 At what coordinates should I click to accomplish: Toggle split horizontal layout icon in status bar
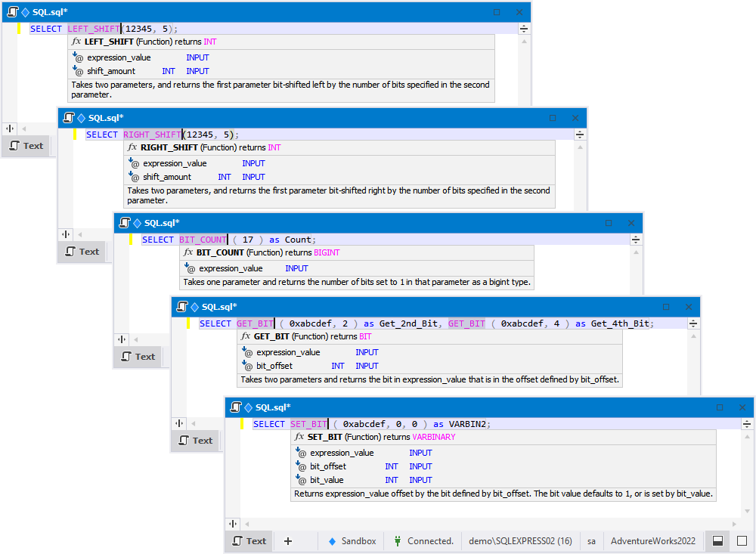tap(717, 541)
